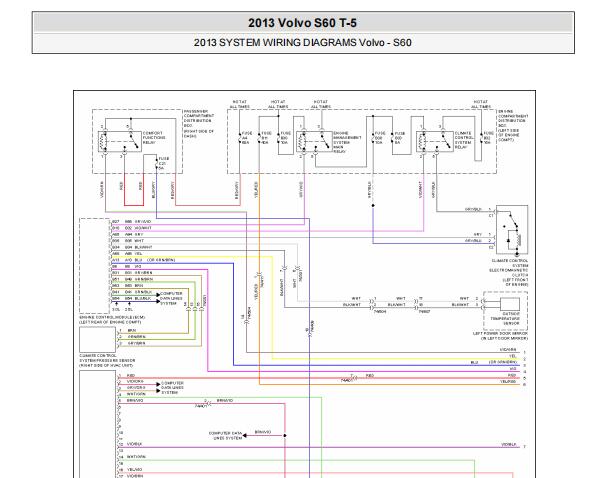Click the Engine Management System Main Relay label
Viewport: 604px width, 478px height.
347,142
